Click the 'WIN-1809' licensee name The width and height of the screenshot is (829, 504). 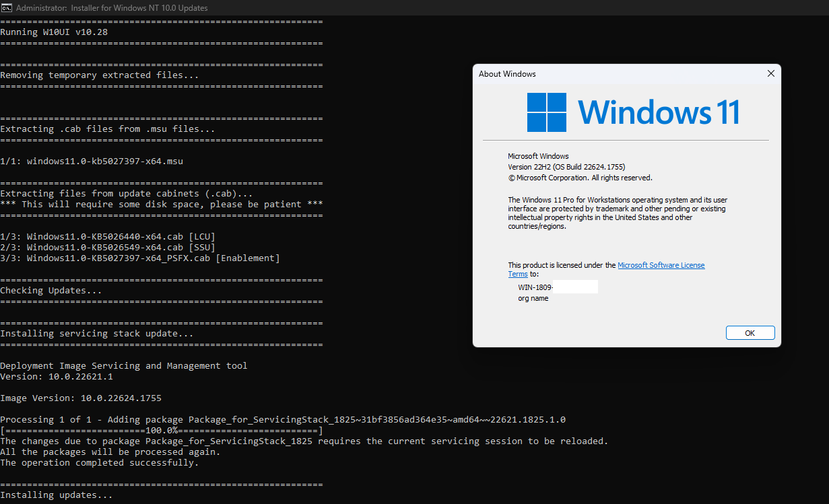tap(535, 287)
